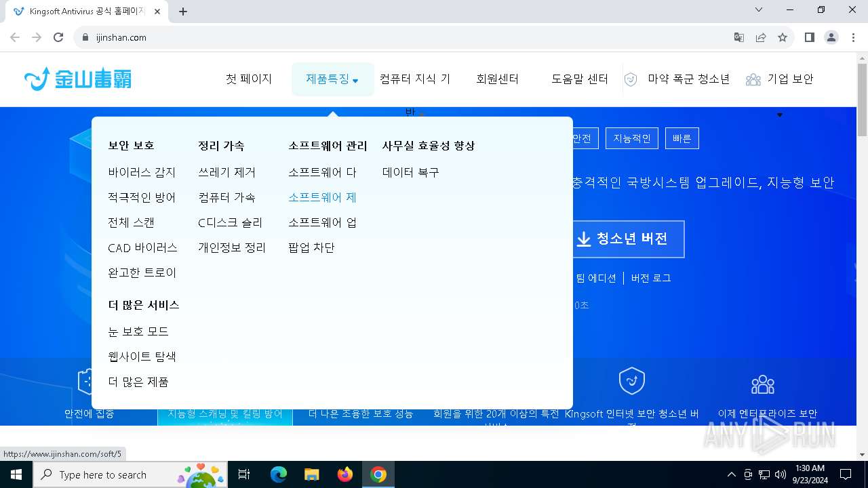Close the Kingsoft Antivirus tab
The image size is (868, 488).
pyautogui.click(x=157, y=12)
